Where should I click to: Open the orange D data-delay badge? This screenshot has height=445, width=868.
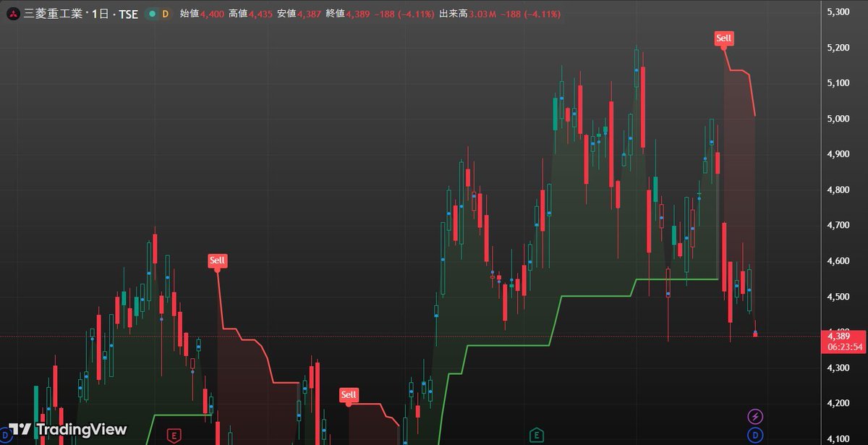pyautogui.click(x=166, y=14)
